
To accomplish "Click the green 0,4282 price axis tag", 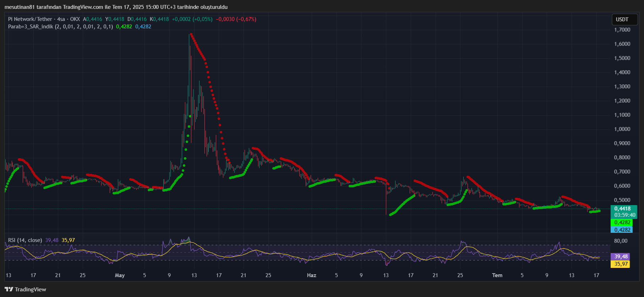I will pyautogui.click(x=622, y=222).
